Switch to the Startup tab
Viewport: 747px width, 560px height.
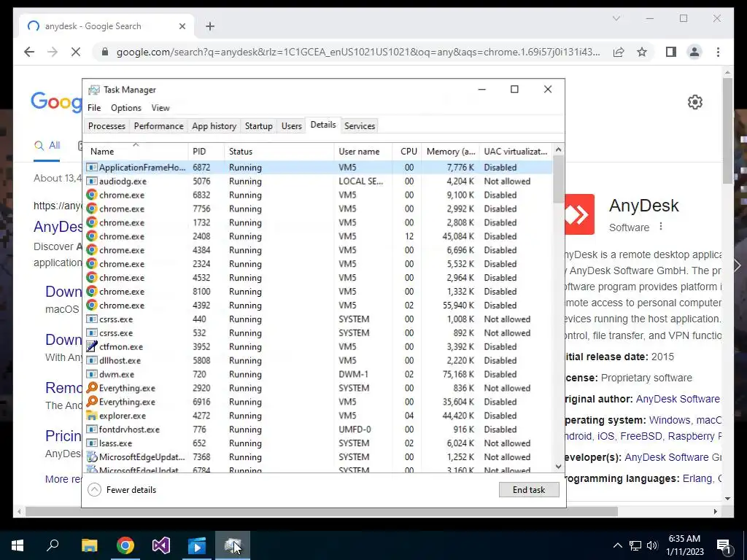pos(259,125)
